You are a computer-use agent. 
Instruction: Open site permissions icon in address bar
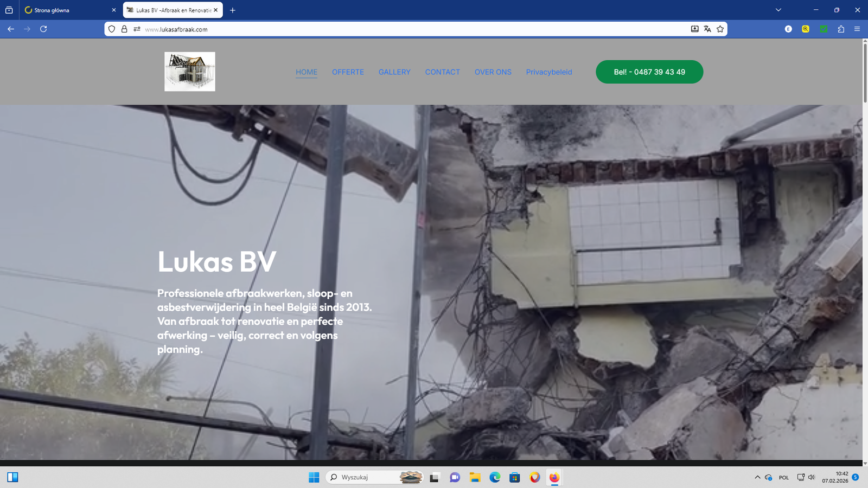pos(137,29)
